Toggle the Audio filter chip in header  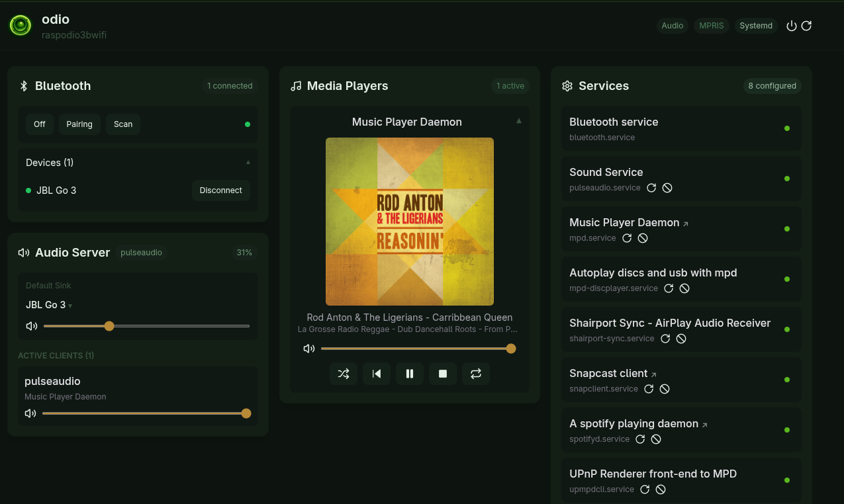673,26
